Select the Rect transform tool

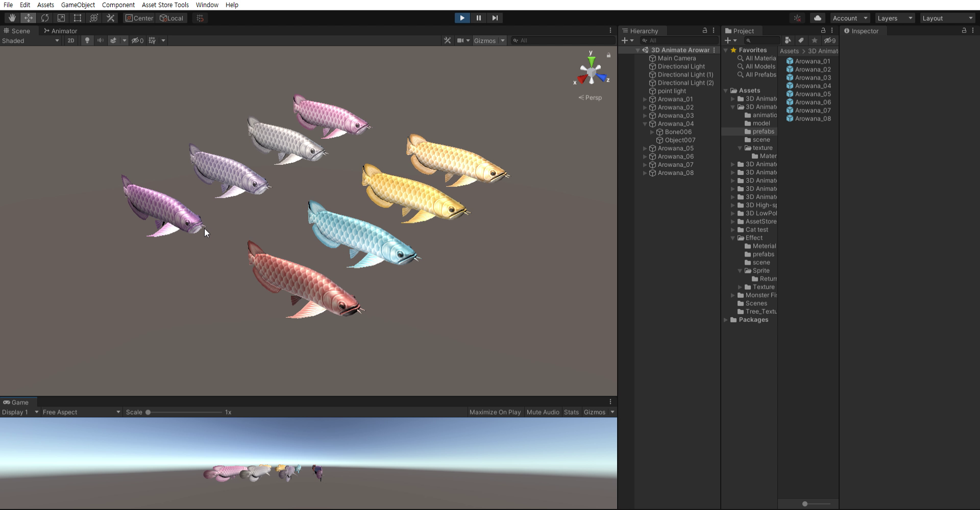[78, 18]
